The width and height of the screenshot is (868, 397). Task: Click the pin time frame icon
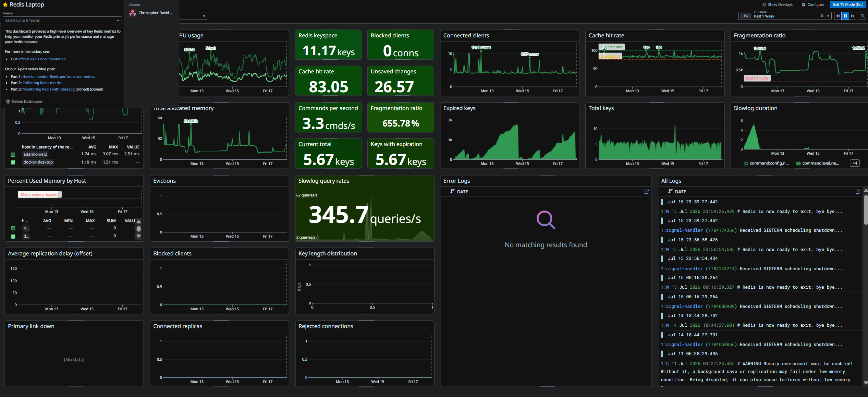(x=822, y=16)
